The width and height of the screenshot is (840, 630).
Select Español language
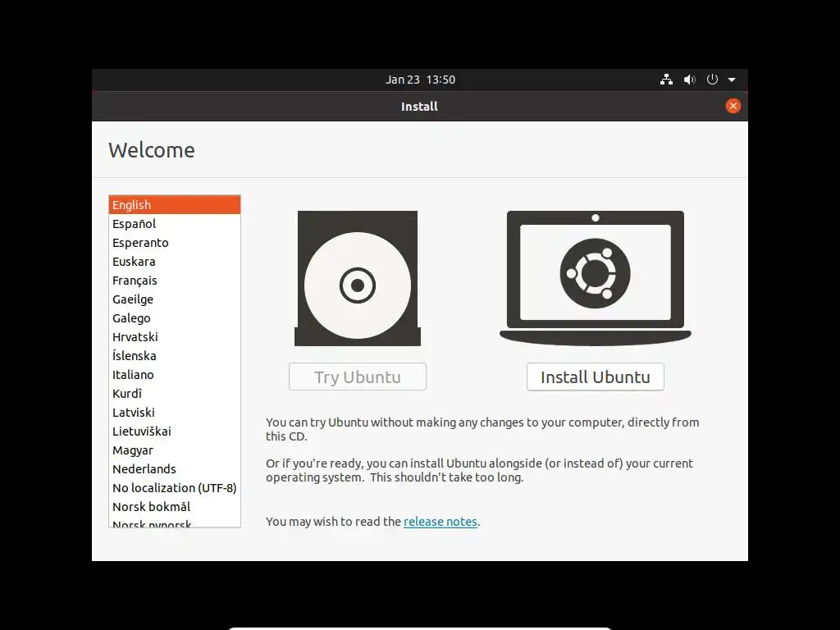pos(175,223)
